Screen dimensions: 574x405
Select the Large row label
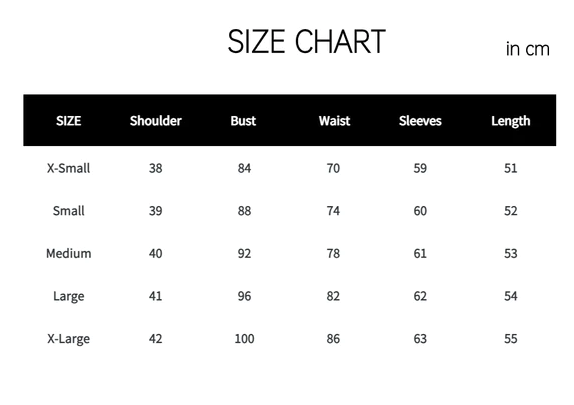(x=68, y=296)
